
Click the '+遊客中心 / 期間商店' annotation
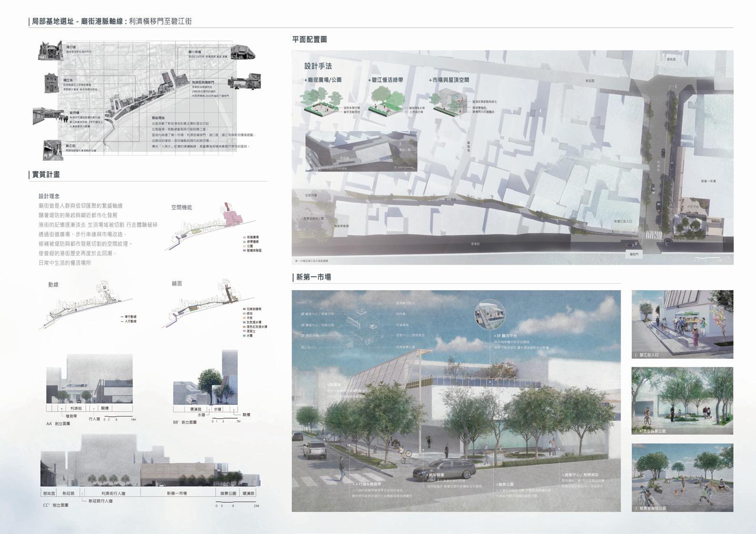[x=580, y=475]
